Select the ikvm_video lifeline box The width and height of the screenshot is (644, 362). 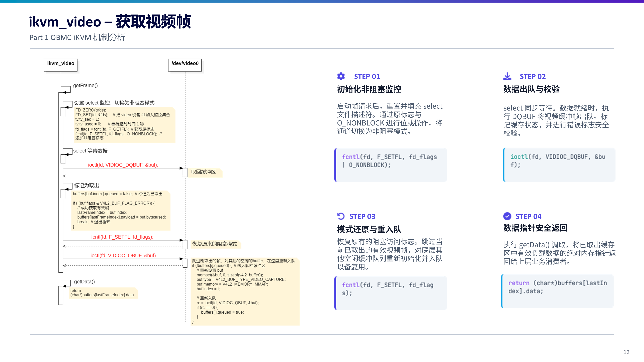[x=61, y=65]
